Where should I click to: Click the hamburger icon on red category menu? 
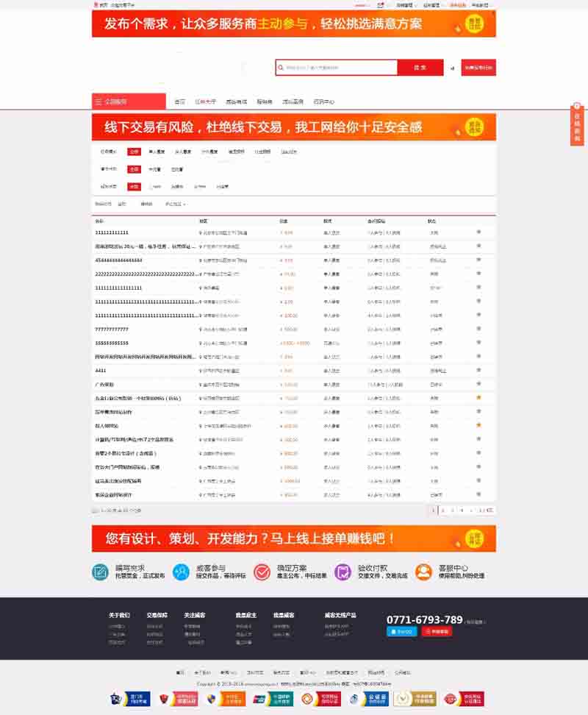click(x=99, y=102)
